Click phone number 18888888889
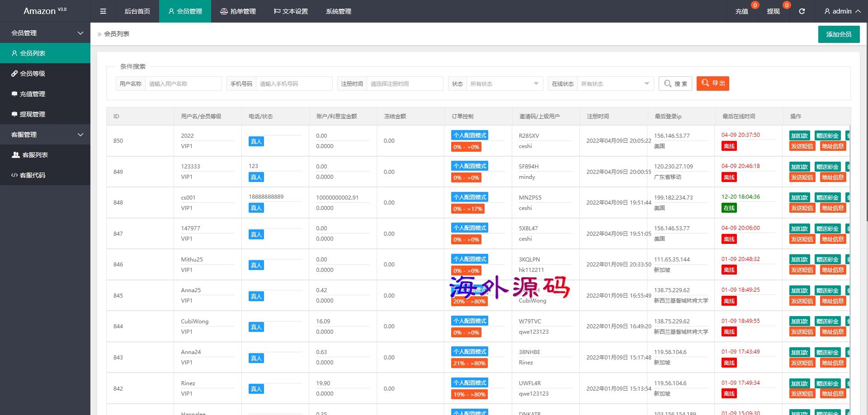Screen dimensions: 868x415 (266, 196)
